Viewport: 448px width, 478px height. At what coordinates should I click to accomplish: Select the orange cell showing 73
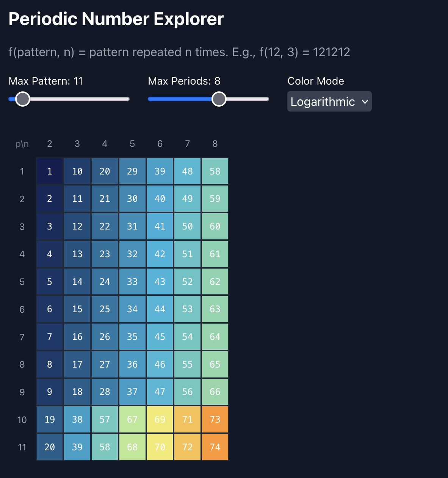click(215, 420)
